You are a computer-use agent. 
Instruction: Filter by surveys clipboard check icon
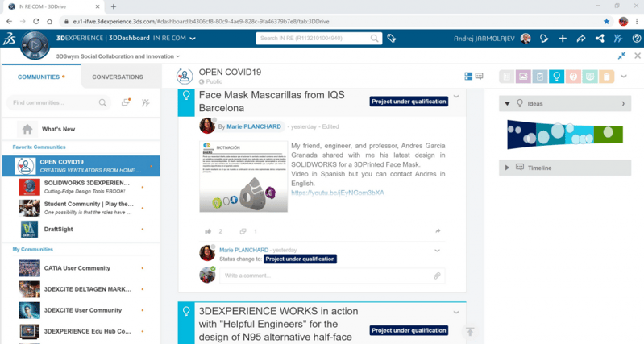540,77
